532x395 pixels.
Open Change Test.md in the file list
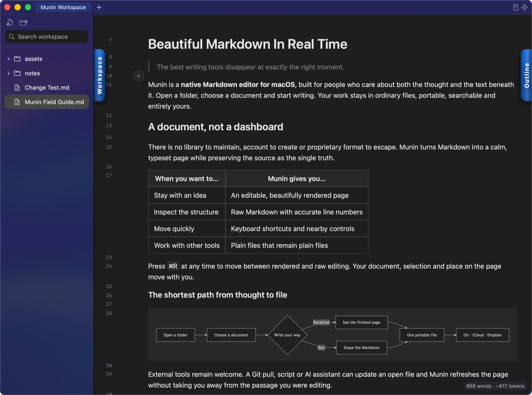coord(47,88)
